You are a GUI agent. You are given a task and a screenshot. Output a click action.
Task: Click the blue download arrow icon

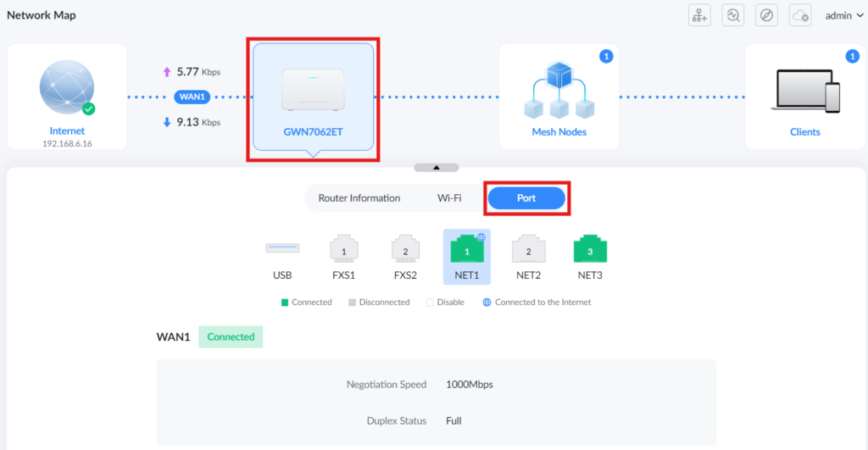(167, 122)
